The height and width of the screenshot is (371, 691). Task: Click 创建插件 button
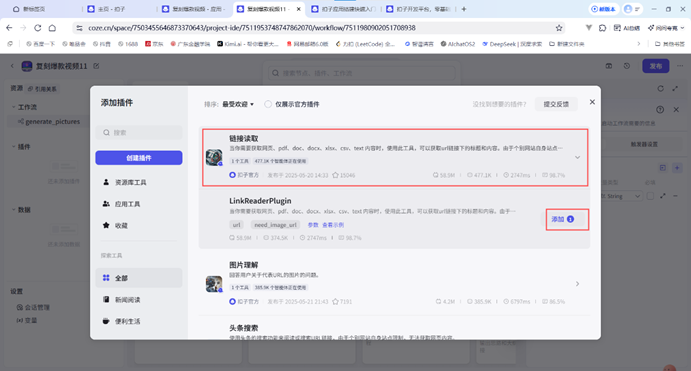pyautogui.click(x=139, y=158)
